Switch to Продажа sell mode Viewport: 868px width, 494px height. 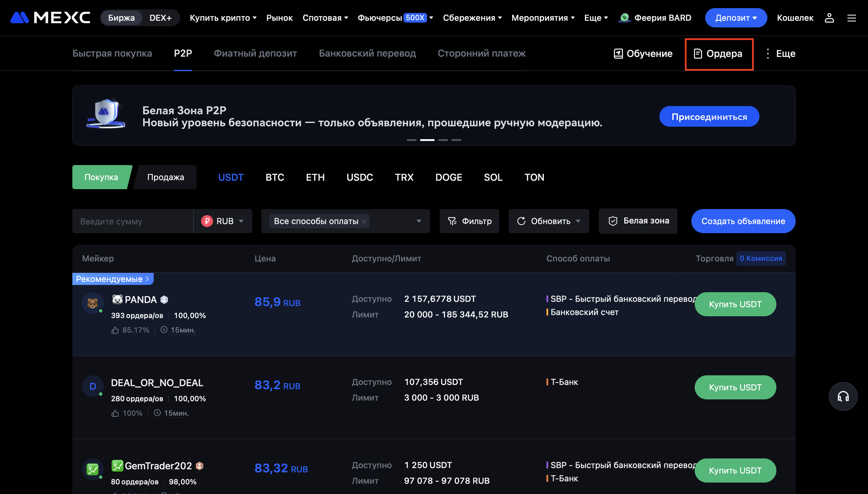(x=166, y=177)
